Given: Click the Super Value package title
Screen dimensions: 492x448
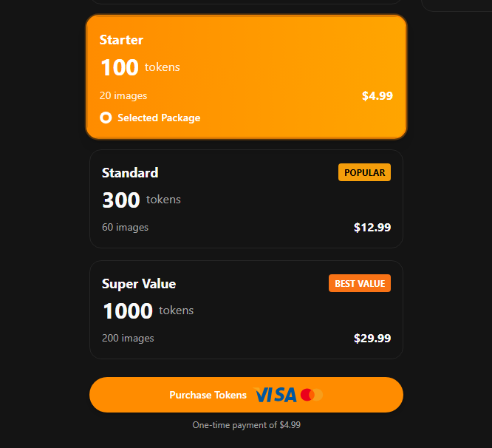Looking at the screenshot, I should [x=139, y=283].
